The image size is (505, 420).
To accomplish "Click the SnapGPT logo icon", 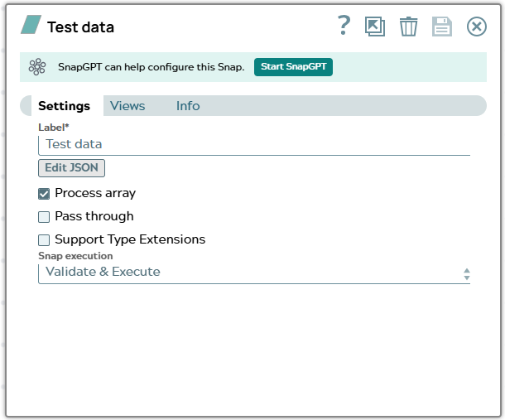I will (x=37, y=67).
